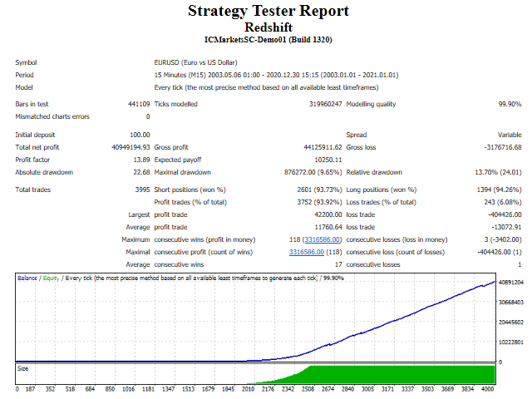
Task: Click the Strategy Tester Report heading
Action: pyautogui.click(x=268, y=11)
